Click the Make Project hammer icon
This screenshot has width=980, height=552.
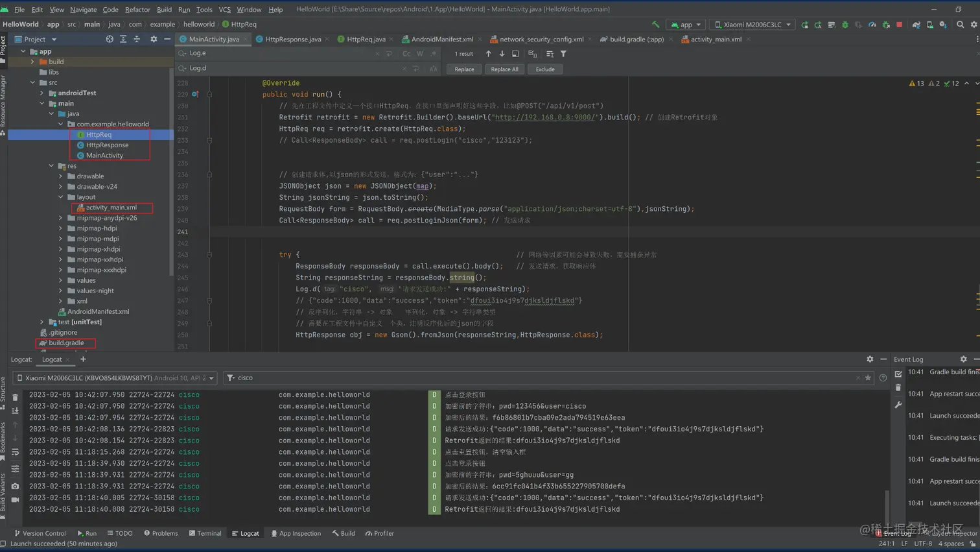pos(655,25)
